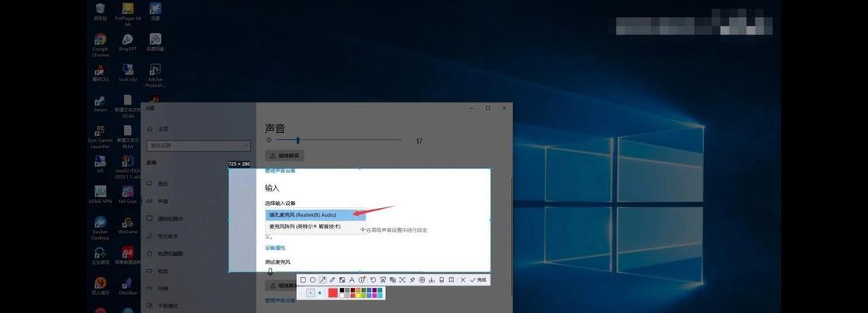Go to 主页 in Settings sidebar
This screenshot has height=313, width=868.
click(159, 128)
